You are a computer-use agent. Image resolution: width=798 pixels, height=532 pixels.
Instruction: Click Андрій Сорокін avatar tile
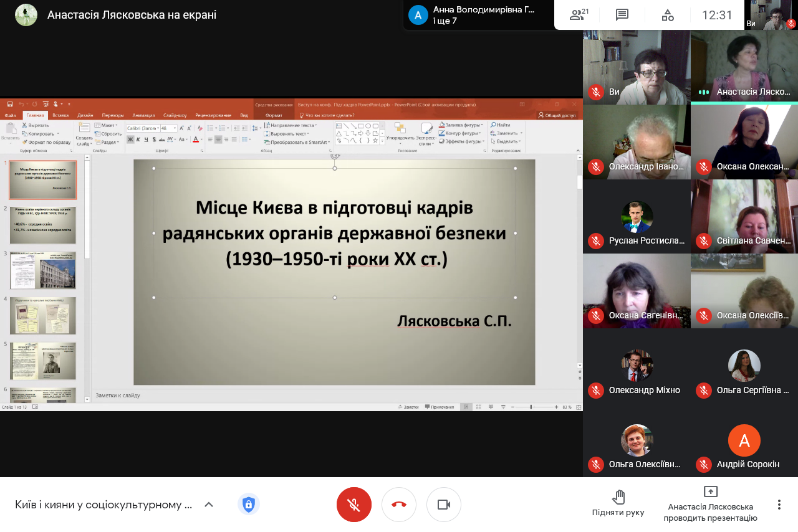pos(744,441)
